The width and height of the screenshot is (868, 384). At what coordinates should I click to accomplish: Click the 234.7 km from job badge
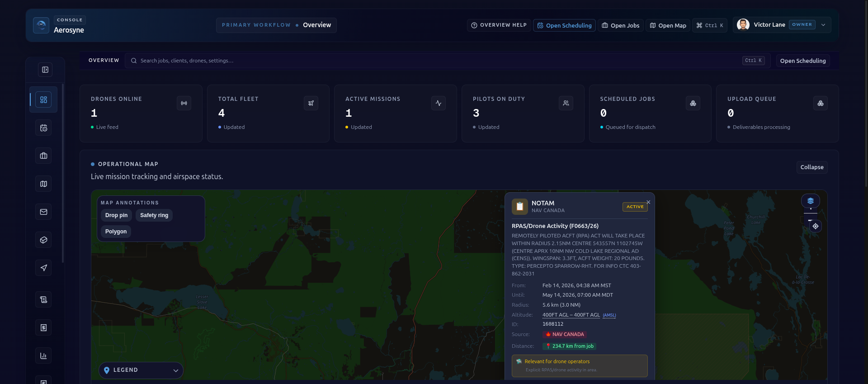click(x=570, y=346)
